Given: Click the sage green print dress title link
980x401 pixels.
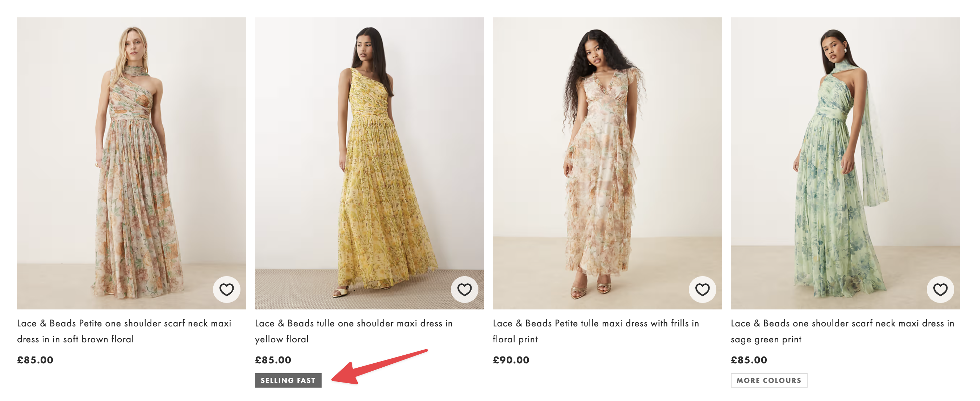Looking at the screenshot, I should [x=842, y=331].
